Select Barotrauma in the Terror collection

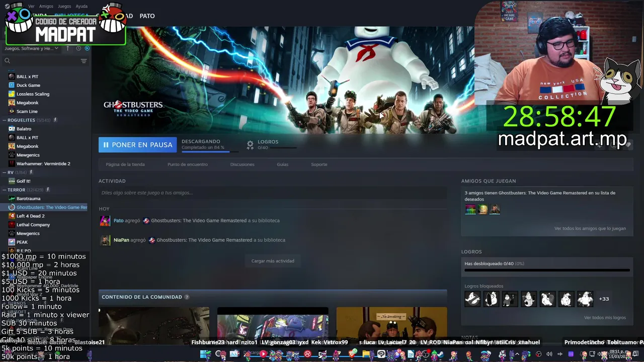coord(28,199)
